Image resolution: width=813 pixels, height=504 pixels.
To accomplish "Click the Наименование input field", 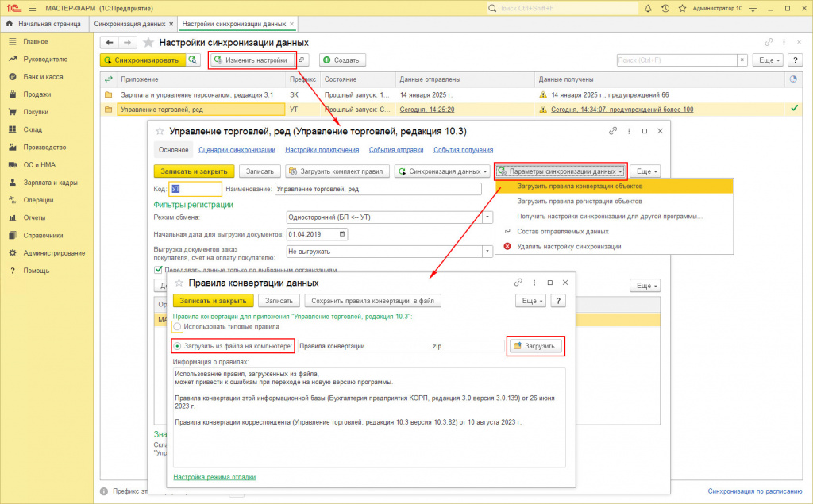I will 377,189.
